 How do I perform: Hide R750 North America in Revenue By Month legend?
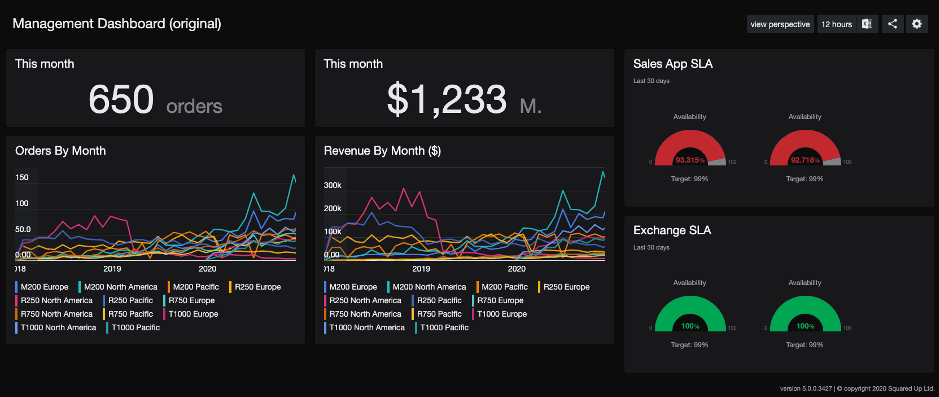coord(363,314)
